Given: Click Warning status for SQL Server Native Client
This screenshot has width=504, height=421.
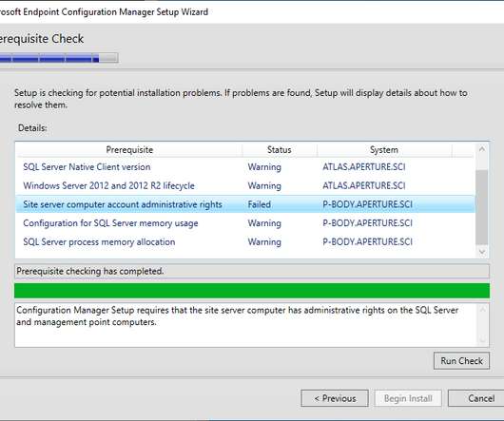Looking at the screenshot, I should pyautogui.click(x=264, y=167).
